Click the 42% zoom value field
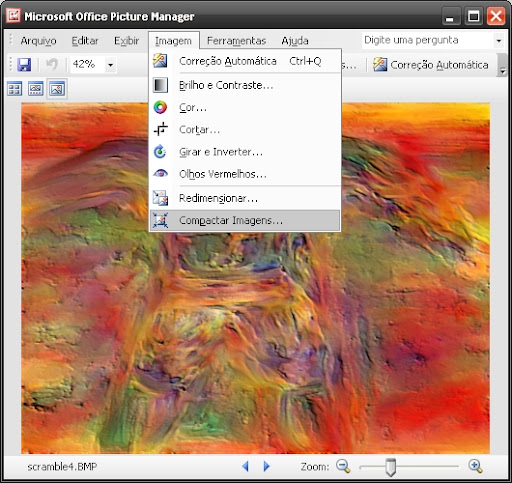Screen dimensions: 512x483 point(88,64)
